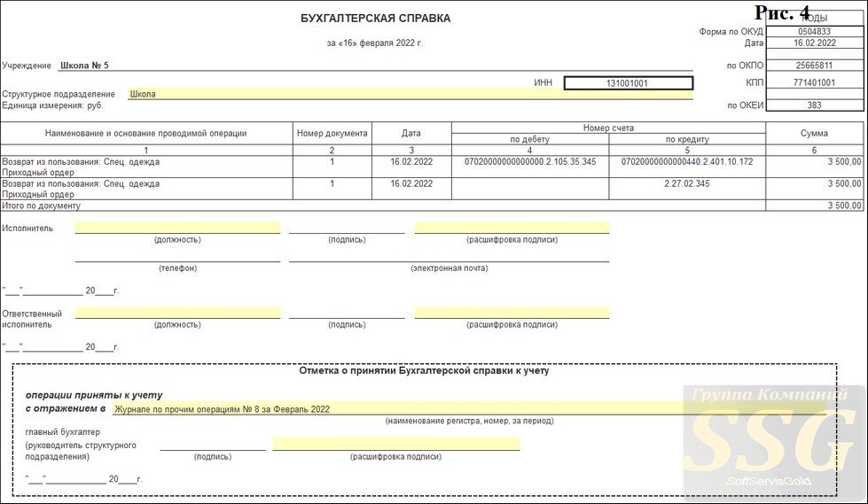Click the главный бухгалтер расшифровка подписи field
The image size is (868, 504).
click(x=395, y=444)
